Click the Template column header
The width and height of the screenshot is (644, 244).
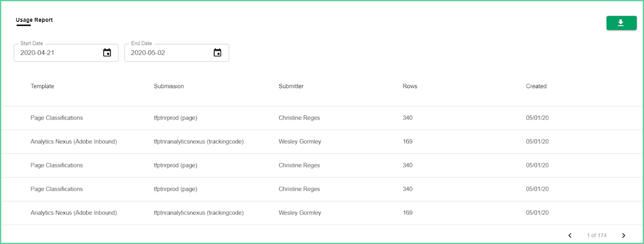(42, 86)
